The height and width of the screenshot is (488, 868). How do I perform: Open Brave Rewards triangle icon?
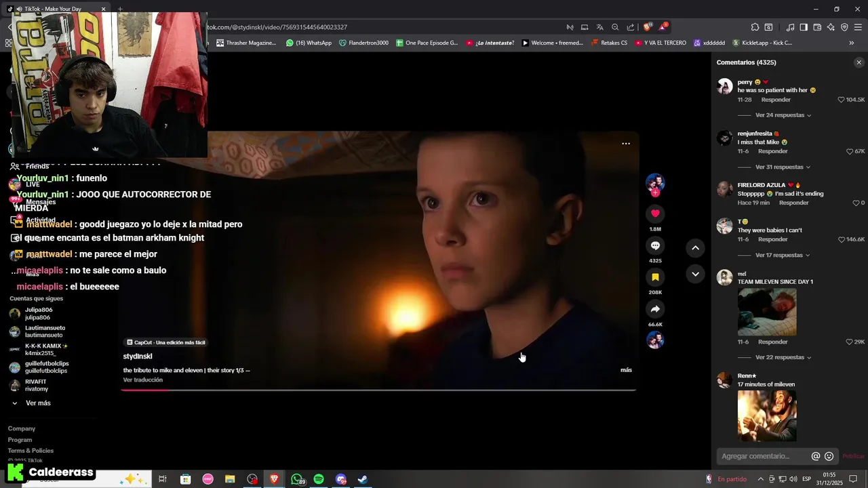(x=663, y=27)
